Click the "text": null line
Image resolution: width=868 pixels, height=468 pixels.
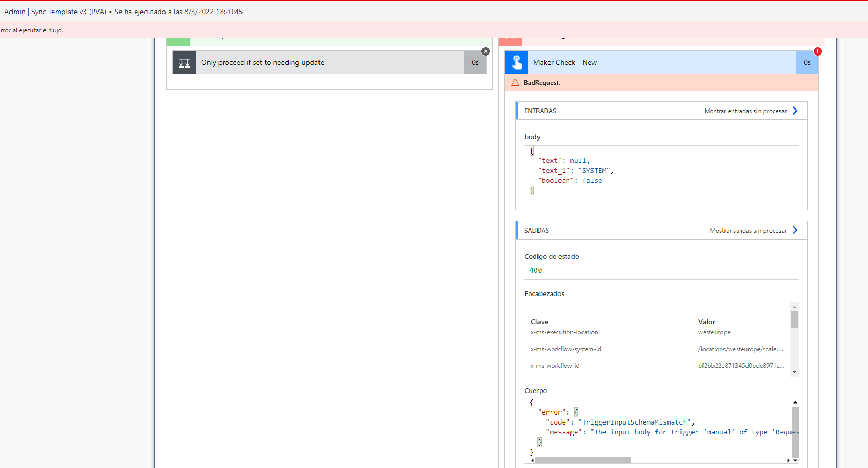pos(564,161)
